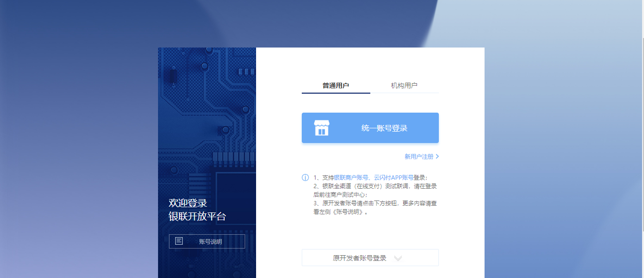Switch to the 普通用户 tab

(x=336, y=86)
